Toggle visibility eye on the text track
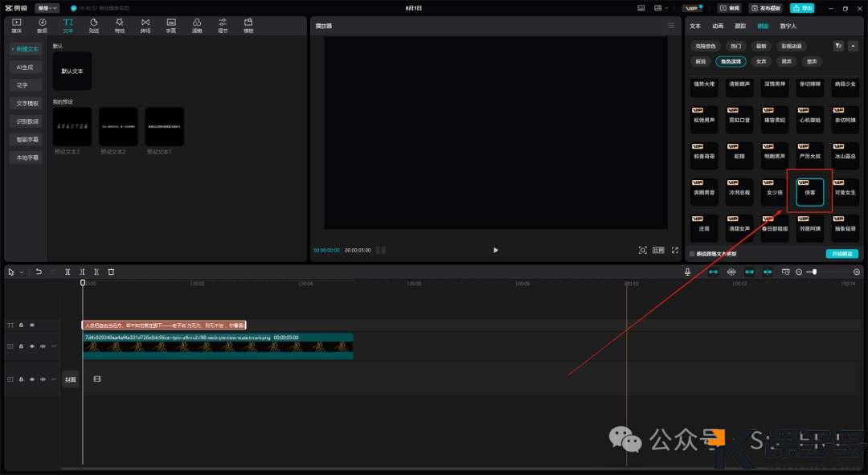Screen dimensions: 868x475 click(32, 326)
